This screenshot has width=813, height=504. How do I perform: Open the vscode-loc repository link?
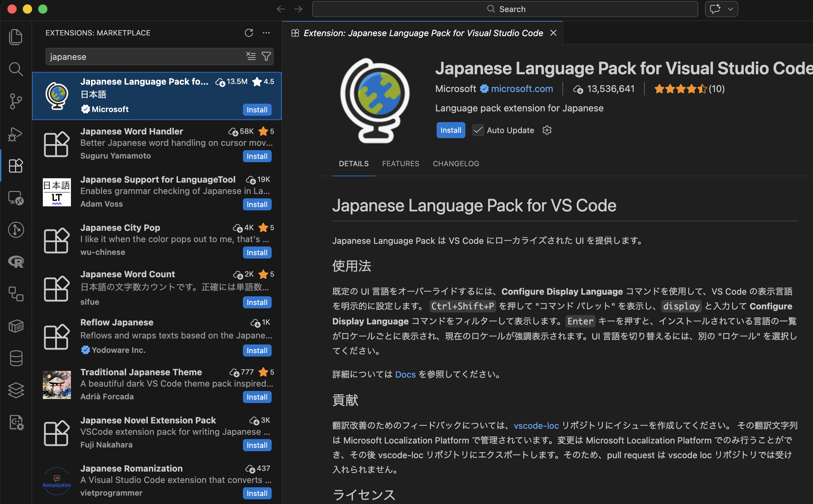(x=536, y=425)
